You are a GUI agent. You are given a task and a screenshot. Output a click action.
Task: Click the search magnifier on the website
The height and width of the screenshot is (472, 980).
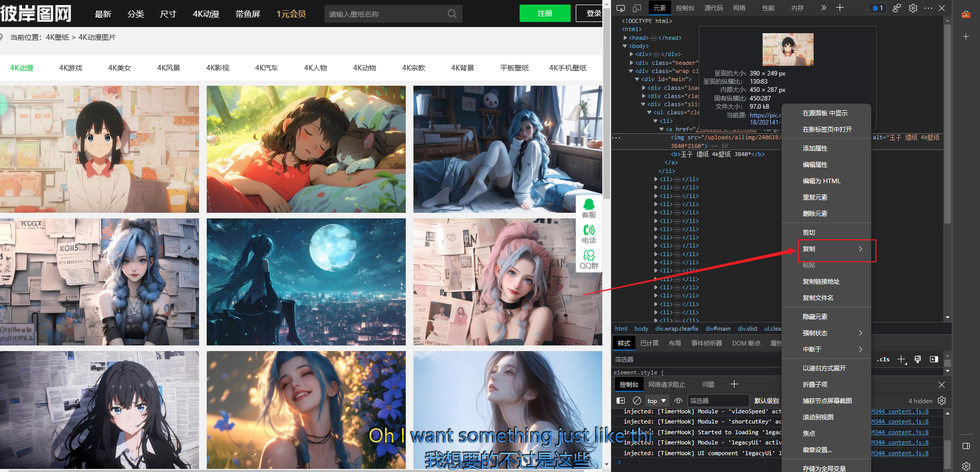(452, 14)
